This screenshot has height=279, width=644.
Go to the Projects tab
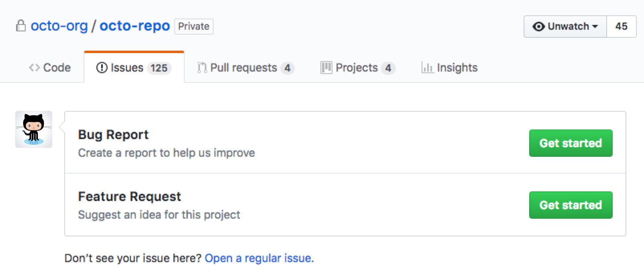(358, 68)
